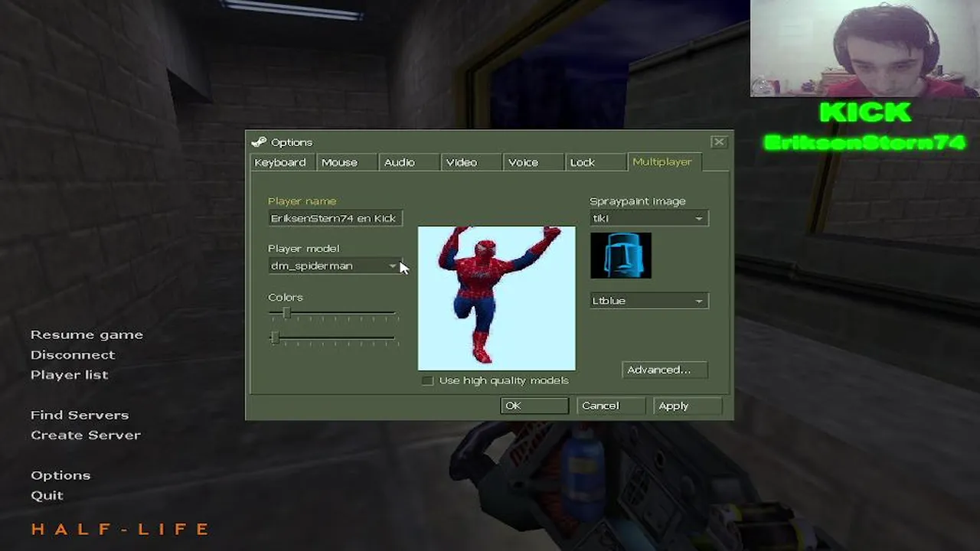Viewport: 980px width, 551px height.
Task: Quit the game from main menu
Action: [x=47, y=495]
